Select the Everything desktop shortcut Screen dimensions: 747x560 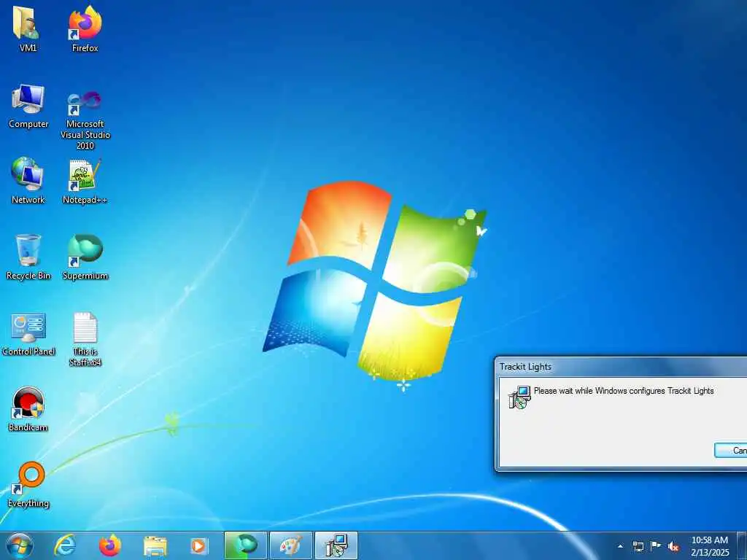tap(28, 485)
